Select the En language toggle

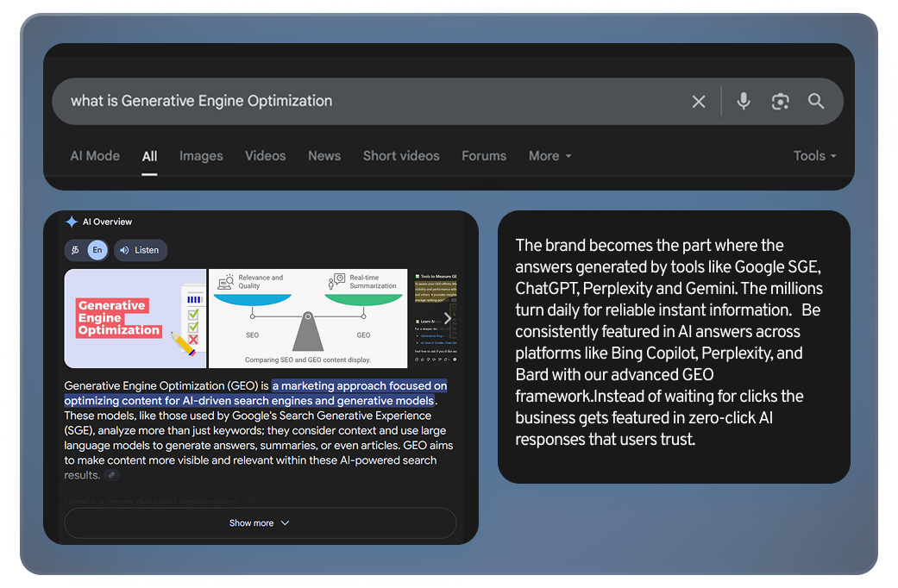[x=97, y=250]
